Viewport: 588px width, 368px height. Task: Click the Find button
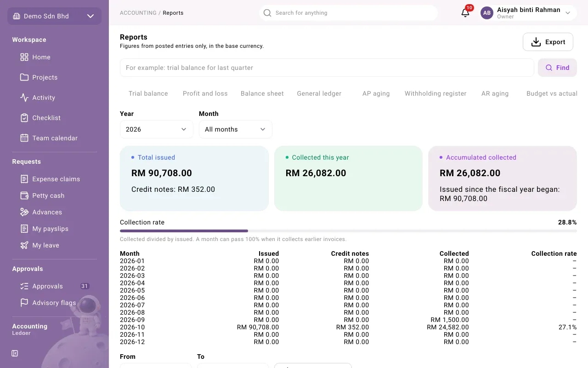557,68
